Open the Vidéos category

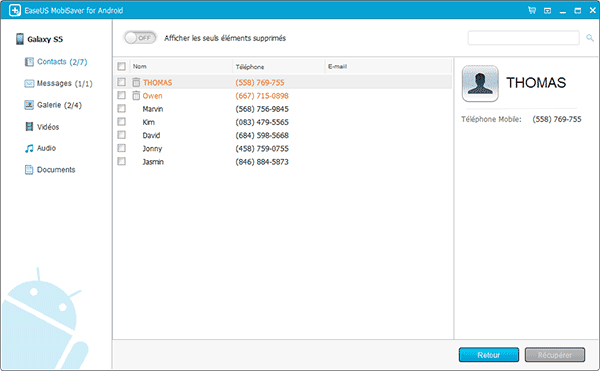(x=42, y=127)
